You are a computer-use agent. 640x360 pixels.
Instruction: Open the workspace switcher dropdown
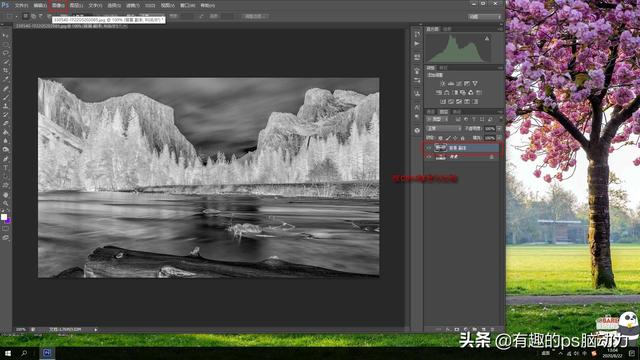484,16
